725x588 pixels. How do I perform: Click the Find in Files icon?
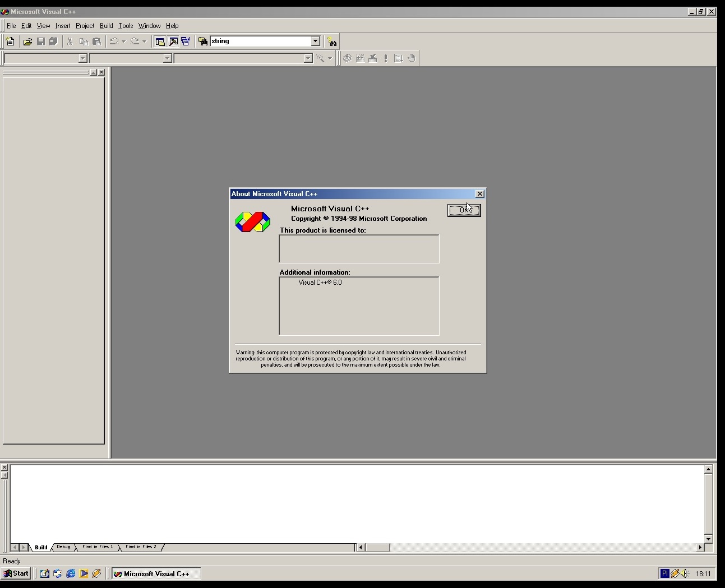pos(203,41)
